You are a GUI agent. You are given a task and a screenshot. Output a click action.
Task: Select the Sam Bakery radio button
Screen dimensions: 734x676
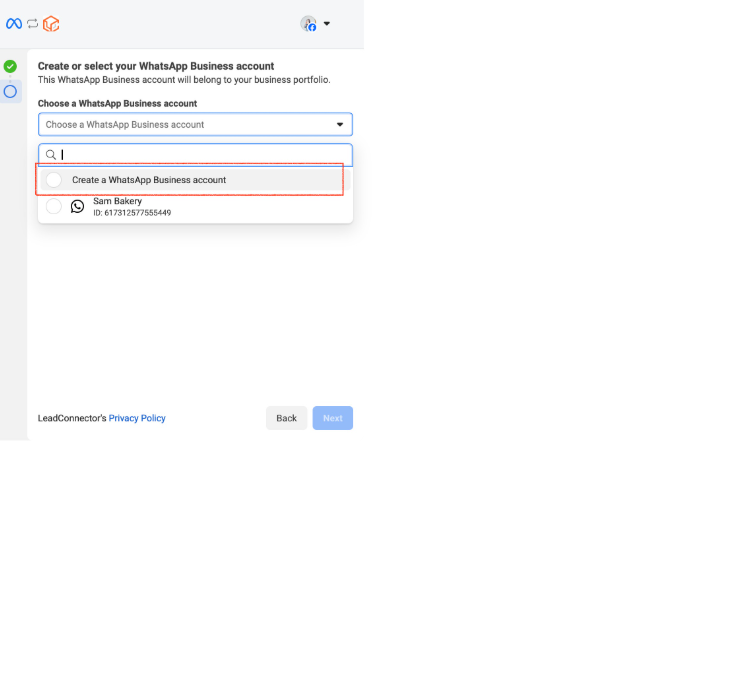pyautogui.click(x=54, y=206)
